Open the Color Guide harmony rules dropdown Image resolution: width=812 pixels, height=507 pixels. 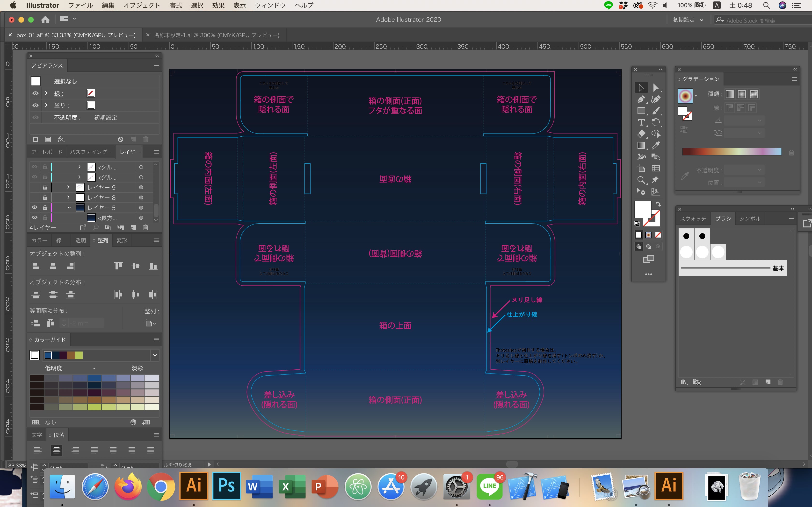click(155, 355)
